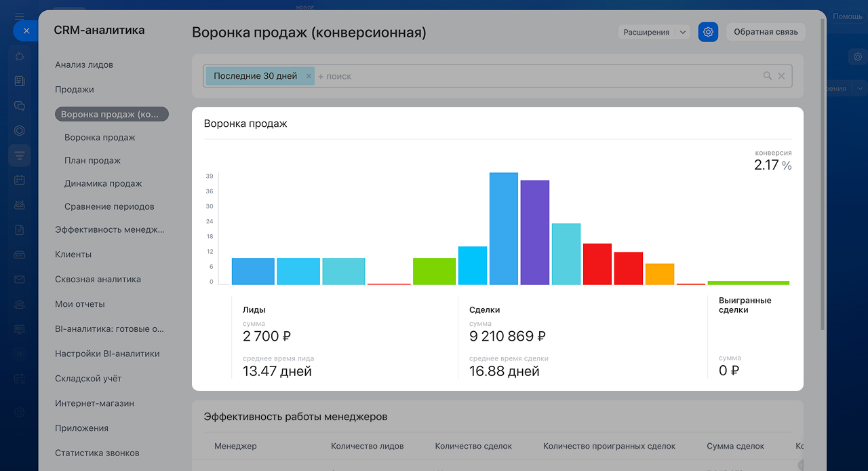The height and width of the screenshot is (471, 868).
Task: Open Мои отчеты in the sidebar
Action: tap(80, 304)
